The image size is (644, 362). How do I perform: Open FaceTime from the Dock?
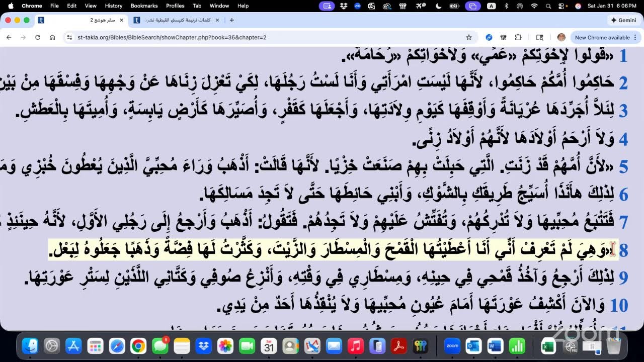pyautogui.click(x=247, y=346)
